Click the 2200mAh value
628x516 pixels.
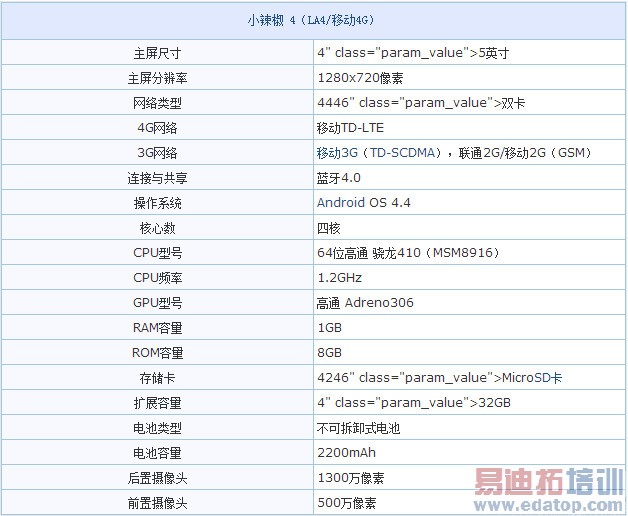coord(347,453)
